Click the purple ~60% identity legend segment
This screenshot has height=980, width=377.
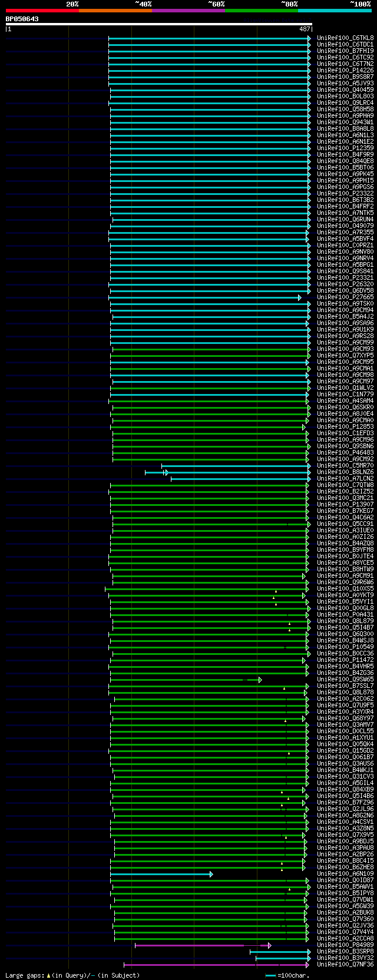188,10
